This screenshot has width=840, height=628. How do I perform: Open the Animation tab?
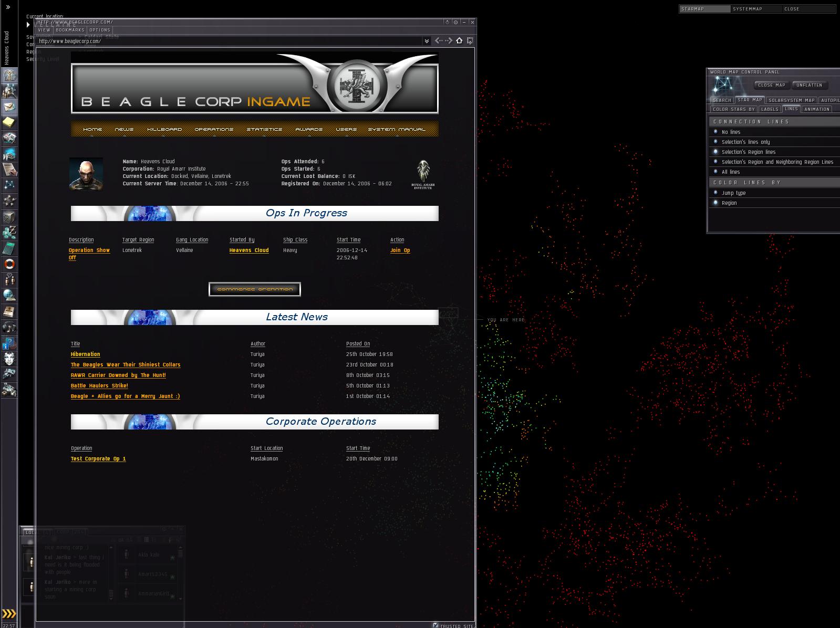(x=817, y=109)
